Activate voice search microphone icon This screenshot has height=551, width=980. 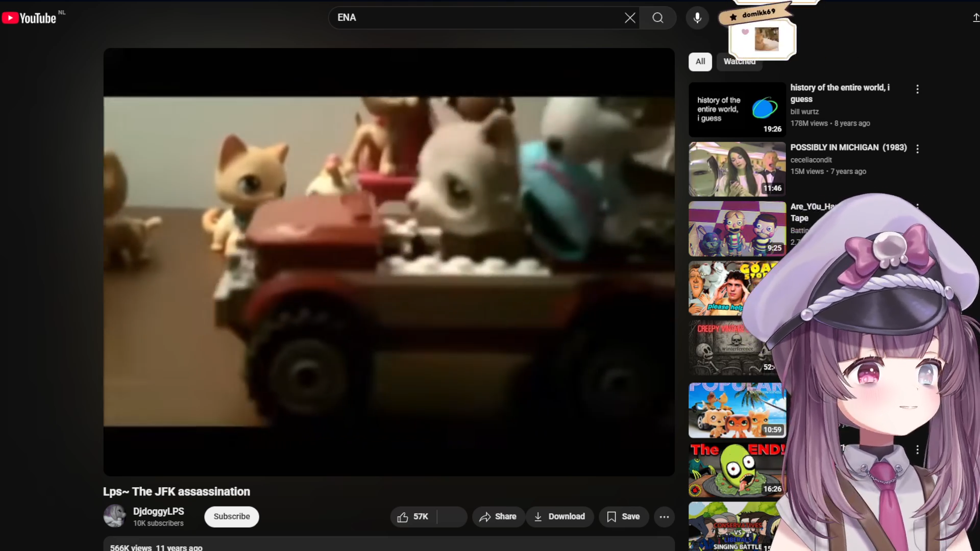[x=697, y=18]
